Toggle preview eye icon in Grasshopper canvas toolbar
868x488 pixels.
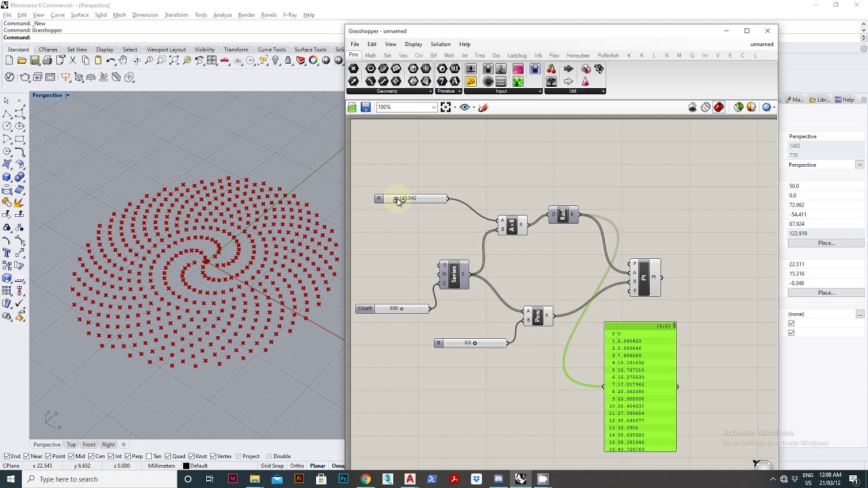[465, 107]
